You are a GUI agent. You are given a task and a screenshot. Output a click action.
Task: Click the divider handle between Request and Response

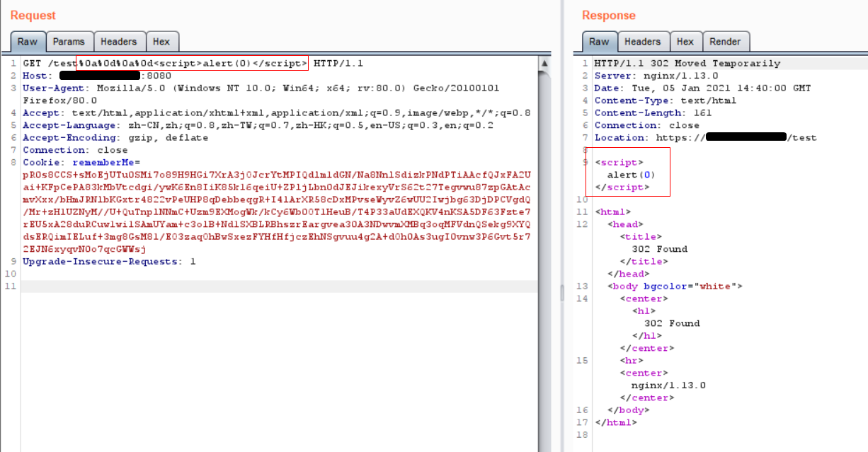(563, 292)
